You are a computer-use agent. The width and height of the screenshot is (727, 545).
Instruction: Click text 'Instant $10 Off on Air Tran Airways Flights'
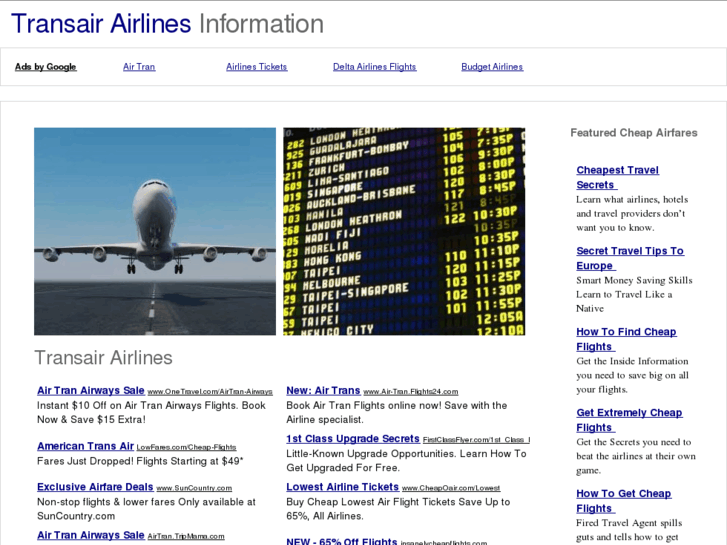pos(137,405)
